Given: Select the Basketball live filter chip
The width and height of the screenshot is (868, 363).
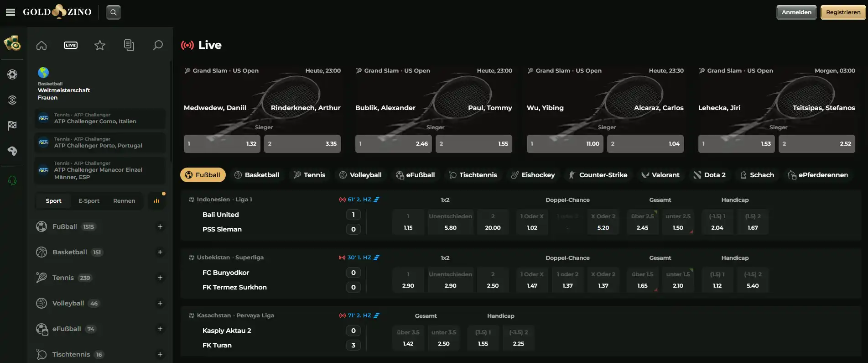Looking at the screenshot, I should (x=257, y=175).
